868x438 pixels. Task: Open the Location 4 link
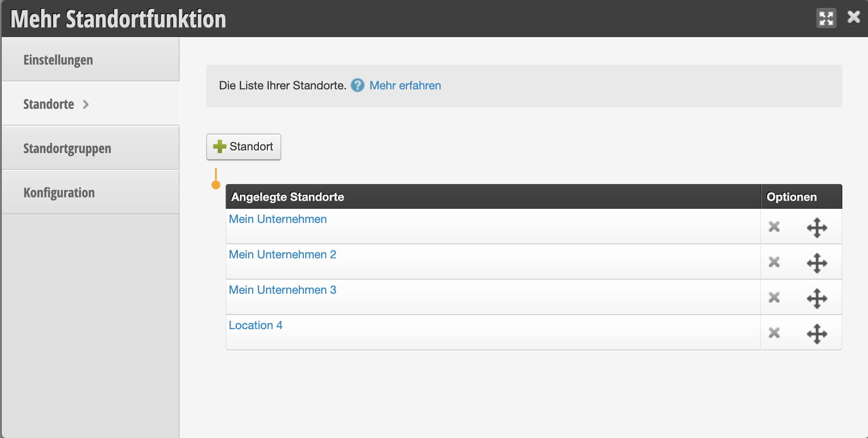[256, 325]
